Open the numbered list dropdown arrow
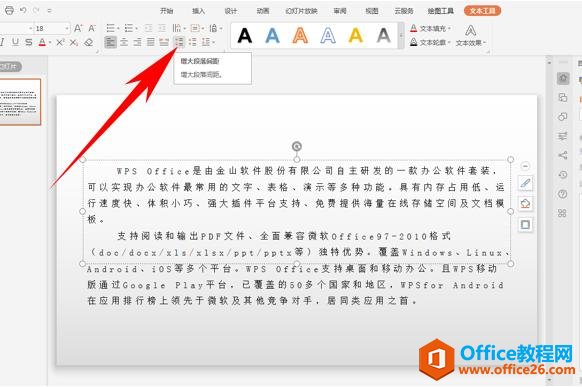 (137, 29)
